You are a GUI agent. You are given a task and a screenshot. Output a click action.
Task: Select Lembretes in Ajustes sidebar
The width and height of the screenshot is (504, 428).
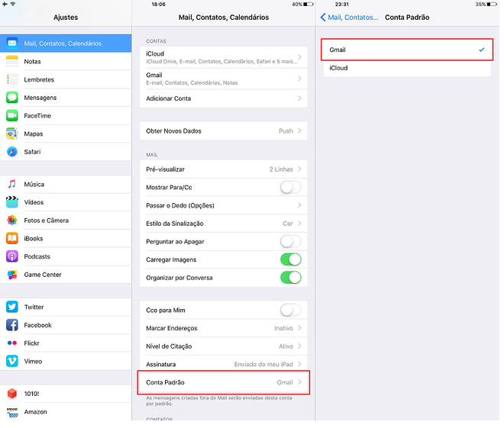pos(66,79)
